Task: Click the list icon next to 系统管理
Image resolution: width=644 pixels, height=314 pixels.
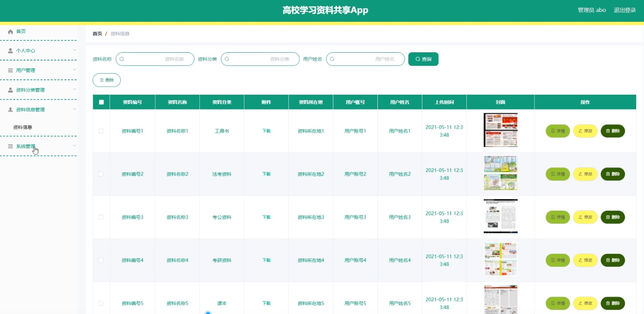Action: (11, 146)
